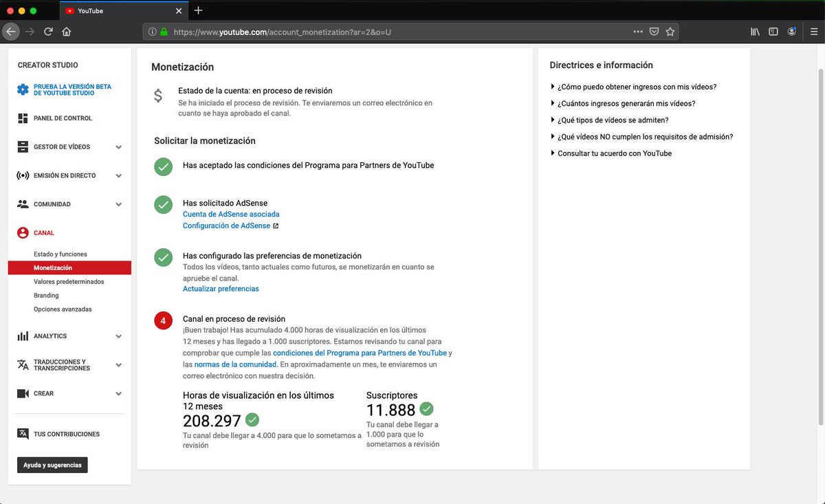Click the Panel de control dashboard icon
Screen dimensions: 825x504
point(23,118)
